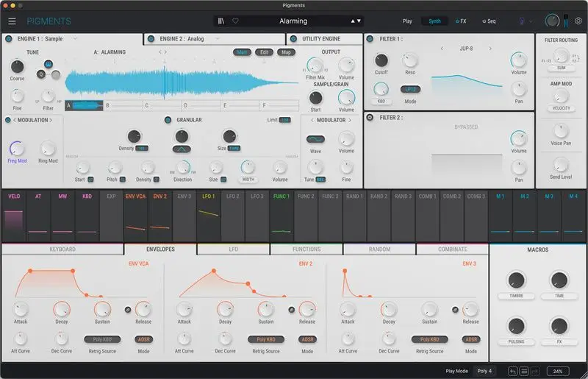
Task: Click the VELO modulation source slot
Action: click(14, 216)
